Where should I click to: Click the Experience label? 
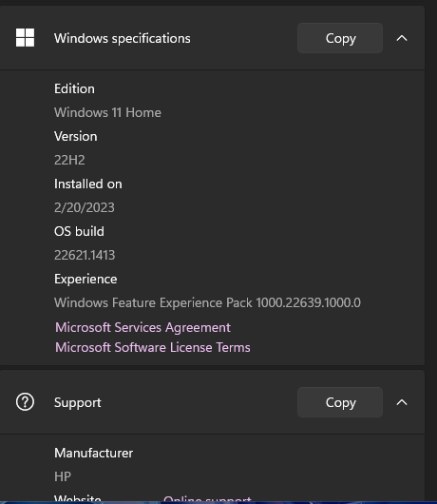[x=85, y=279]
